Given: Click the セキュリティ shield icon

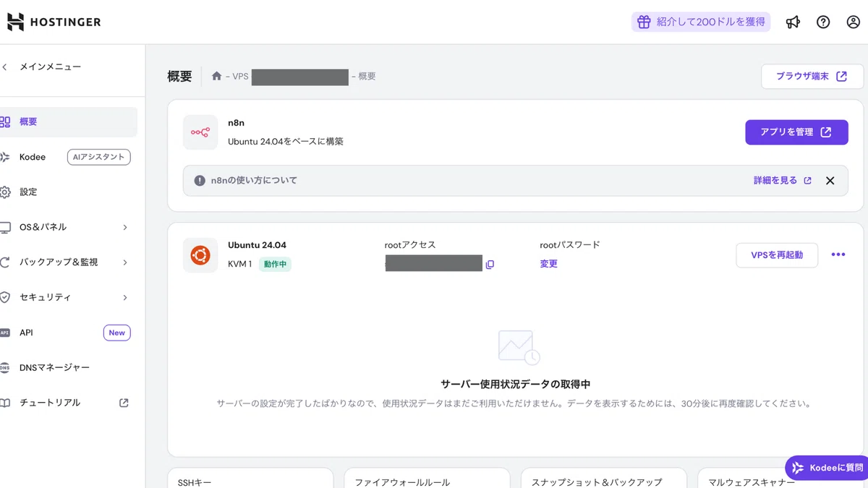Looking at the screenshot, I should [4, 297].
